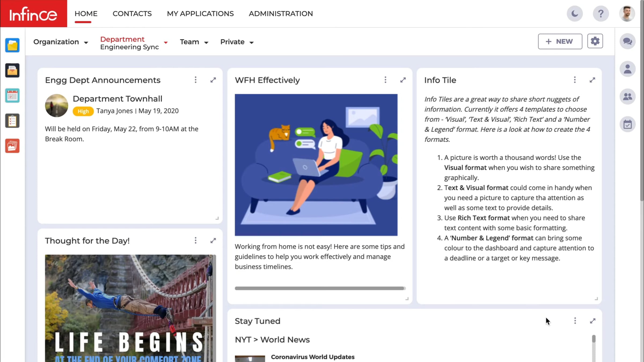Viewport: 644px width, 362px height.
Task: Click the Coronavirus World Updates news thumbnail
Action: (250, 359)
